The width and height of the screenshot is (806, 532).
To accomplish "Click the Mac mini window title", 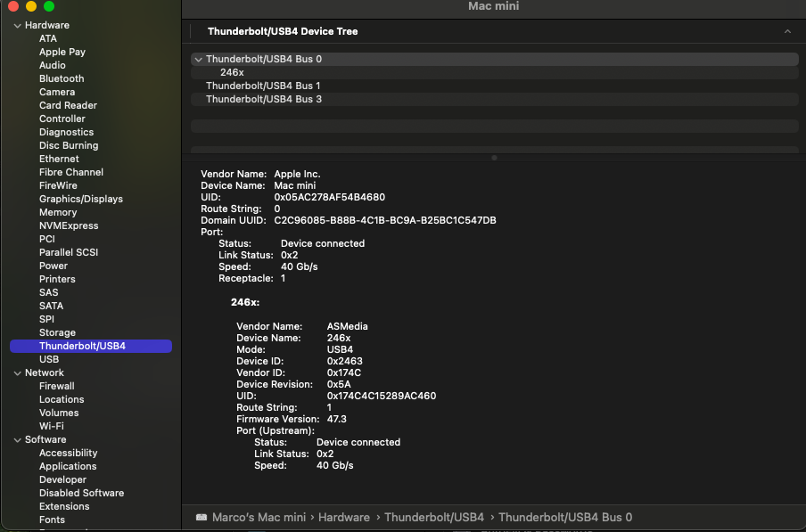I will click(493, 6).
